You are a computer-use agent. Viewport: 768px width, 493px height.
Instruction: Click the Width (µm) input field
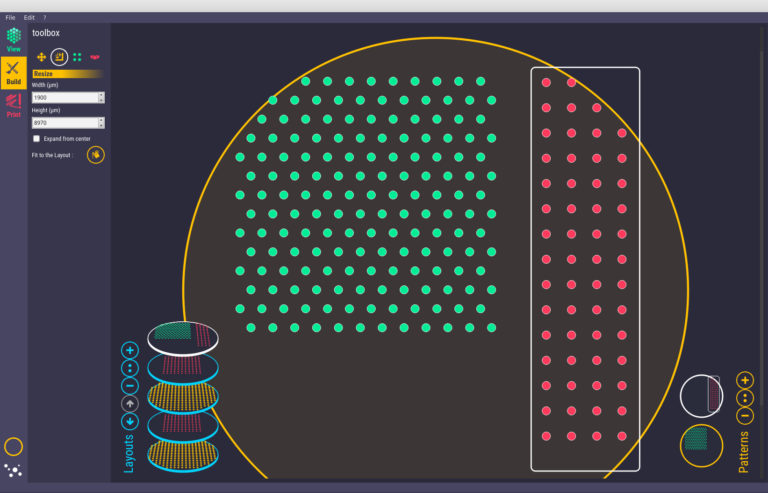coord(65,97)
